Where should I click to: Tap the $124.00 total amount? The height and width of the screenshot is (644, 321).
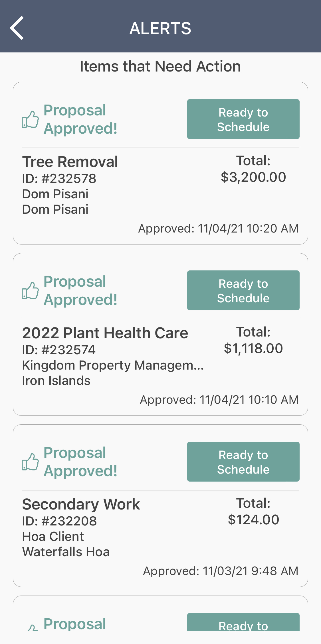coord(253,520)
